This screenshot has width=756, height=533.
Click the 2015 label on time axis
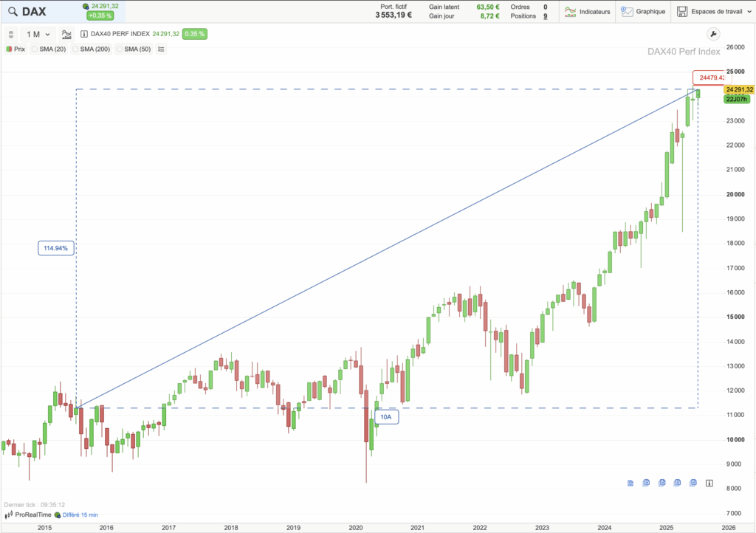coord(44,528)
